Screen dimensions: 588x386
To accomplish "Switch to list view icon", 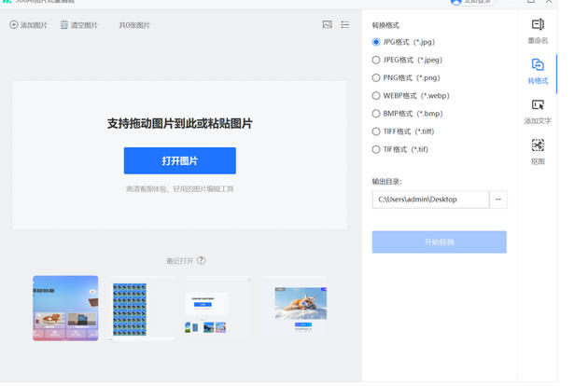I will point(345,25).
